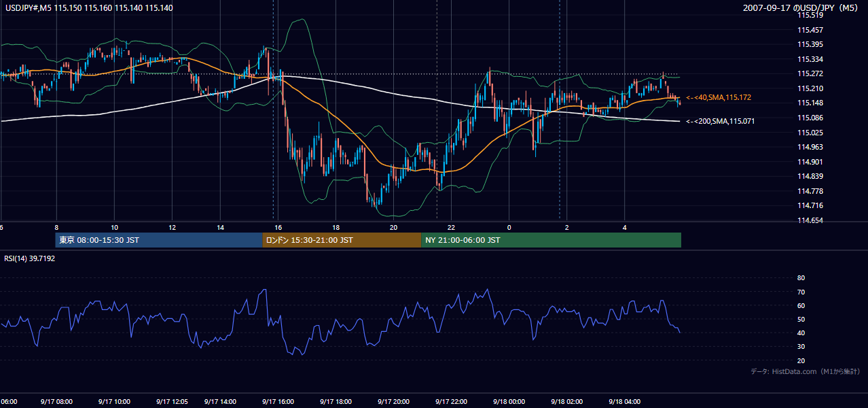Click the 9/17 08:00 time axis label

click(56, 402)
